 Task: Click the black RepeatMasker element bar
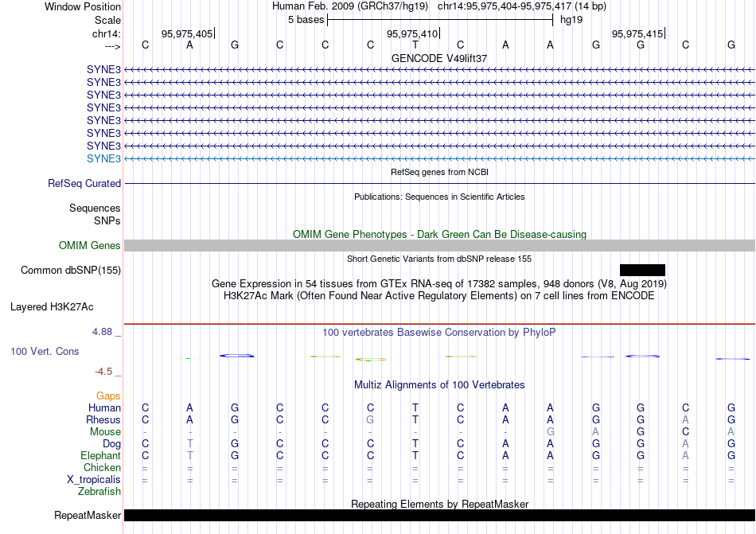(439, 515)
